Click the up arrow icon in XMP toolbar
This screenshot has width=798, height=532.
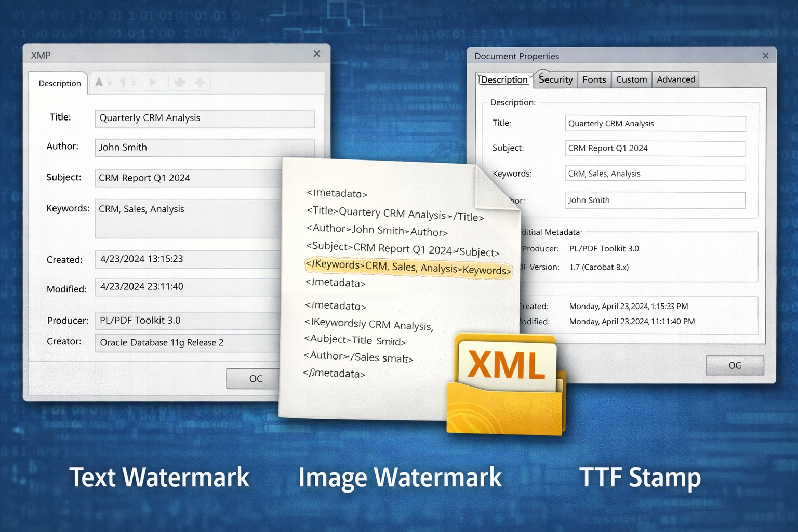pyautogui.click(x=199, y=82)
